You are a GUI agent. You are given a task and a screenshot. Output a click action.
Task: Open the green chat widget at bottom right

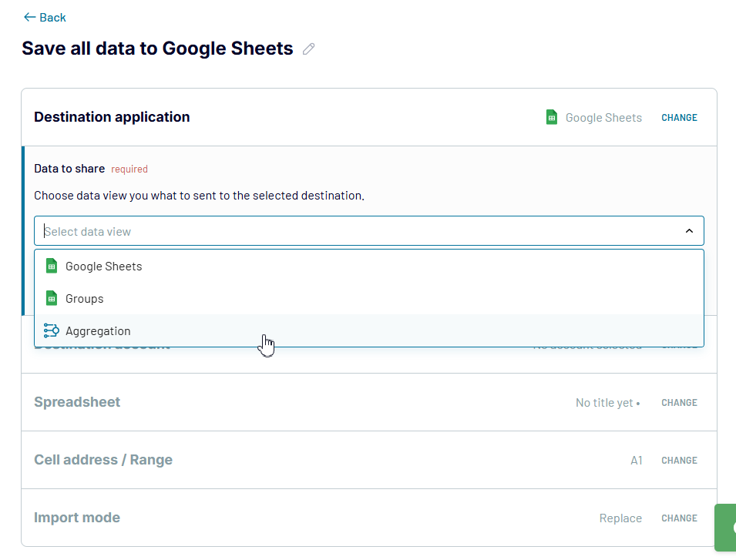(727, 528)
